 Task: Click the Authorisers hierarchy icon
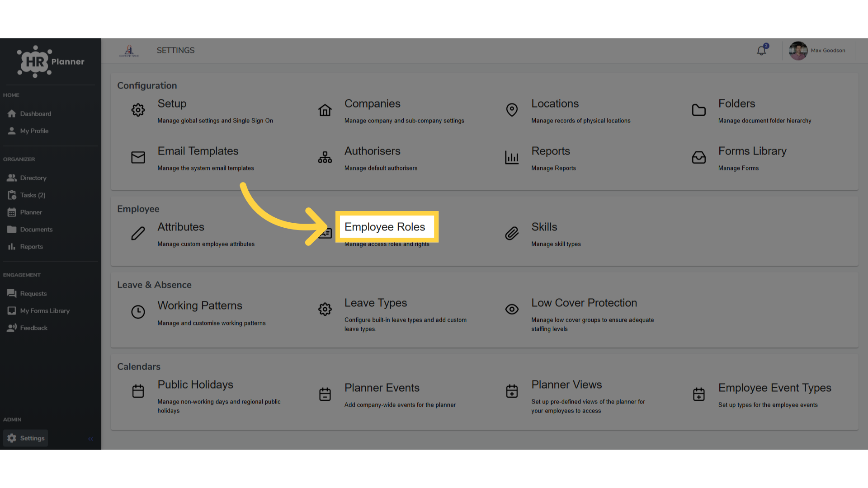tap(325, 157)
